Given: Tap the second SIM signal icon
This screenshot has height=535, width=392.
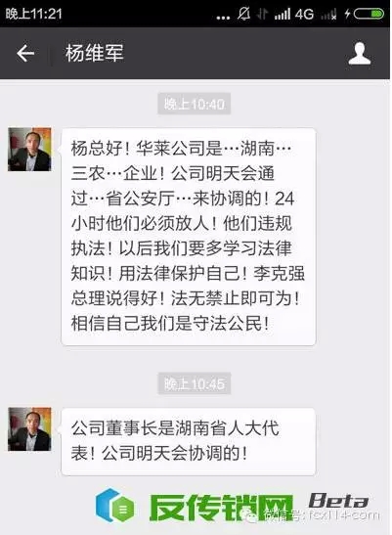Looking at the screenshot, I should click(x=329, y=15).
